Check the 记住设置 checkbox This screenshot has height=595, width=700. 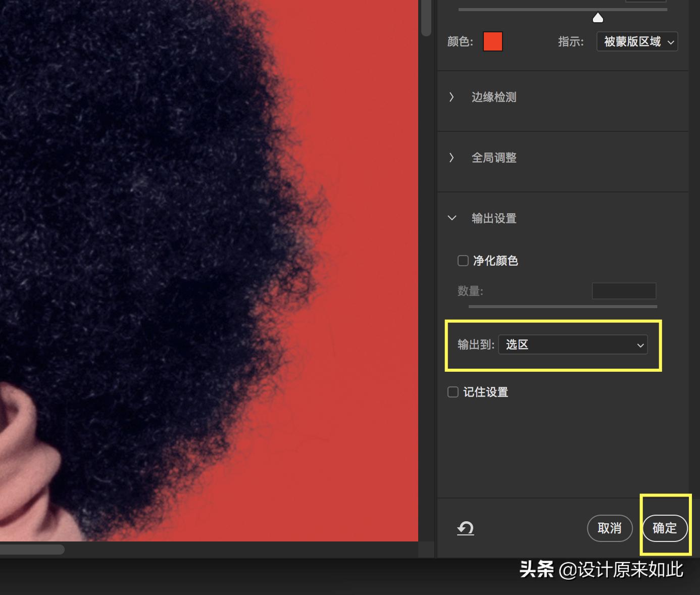pyautogui.click(x=453, y=392)
